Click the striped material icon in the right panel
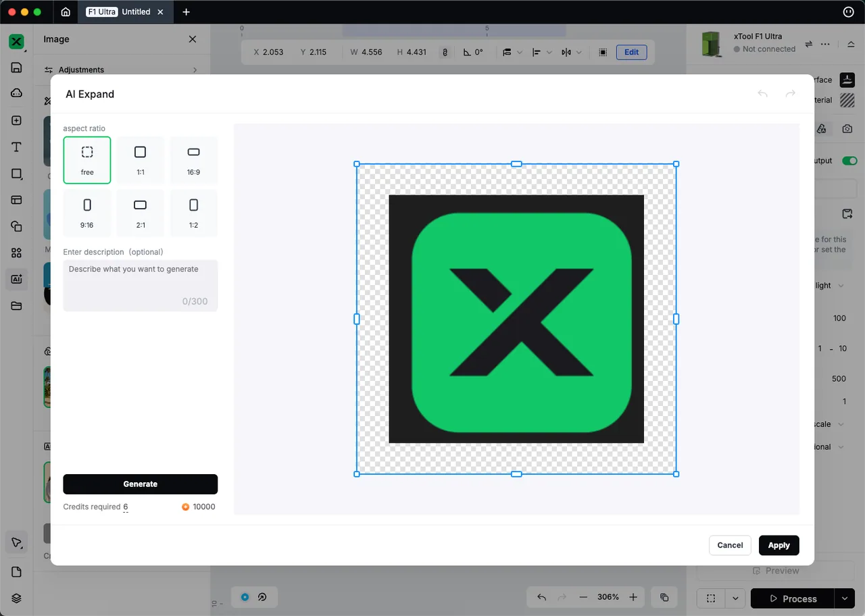 point(847,100)
